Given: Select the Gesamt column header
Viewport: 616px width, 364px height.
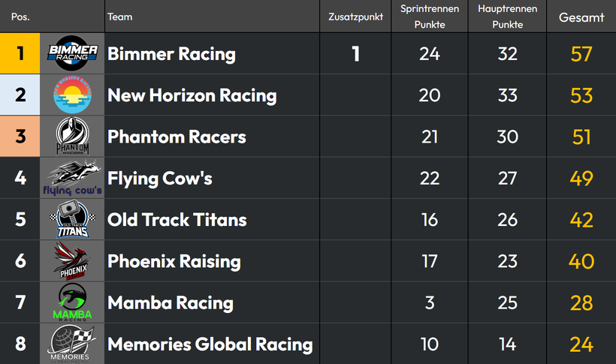Looking at the screenshot, I should (581, 17).
